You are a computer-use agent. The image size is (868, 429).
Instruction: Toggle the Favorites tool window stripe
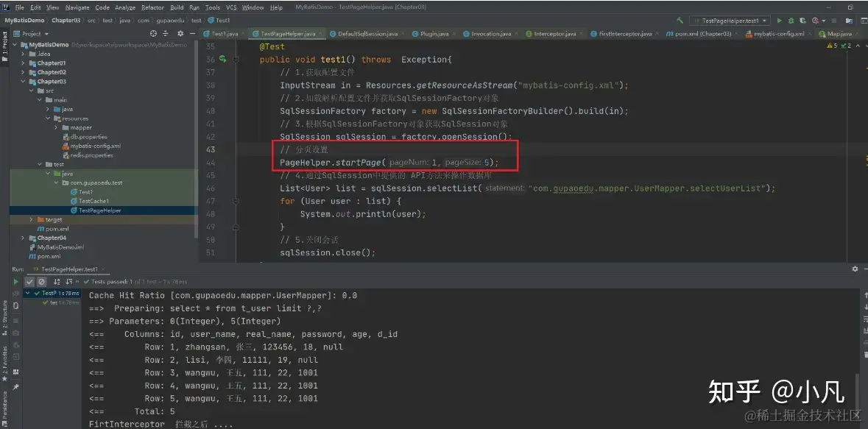coord(4,365)
